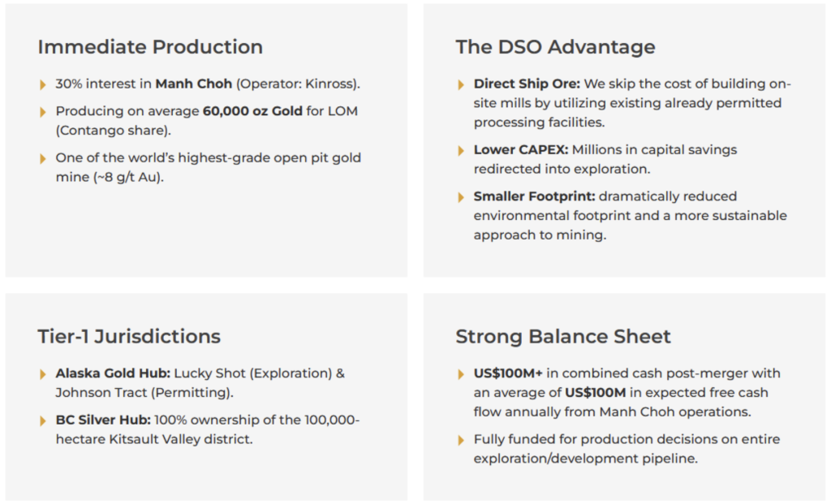Click the arrow bullet beside BC Silver Hub

43,420
